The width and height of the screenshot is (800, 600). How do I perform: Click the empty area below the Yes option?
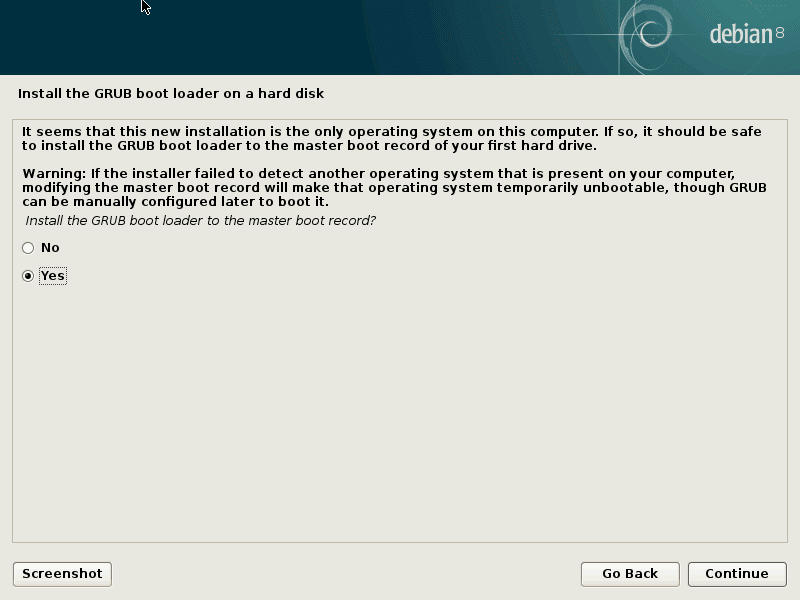400,413
